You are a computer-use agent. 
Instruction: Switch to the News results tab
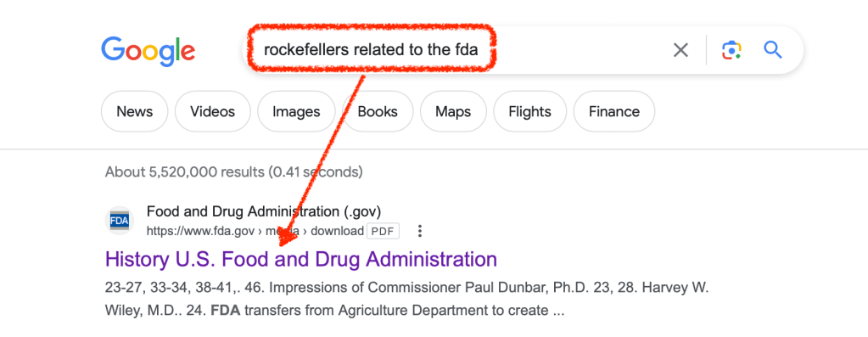pos(135,112)
